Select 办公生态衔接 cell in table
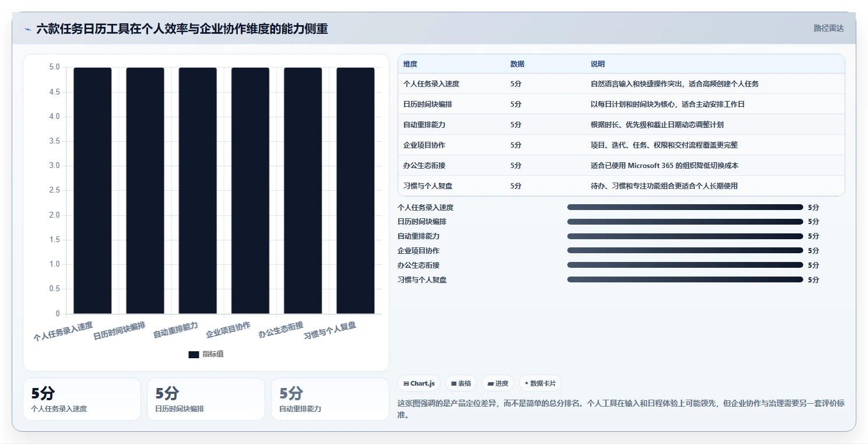The height and width of the screenshot is (444, 868). tap(424, 166)
